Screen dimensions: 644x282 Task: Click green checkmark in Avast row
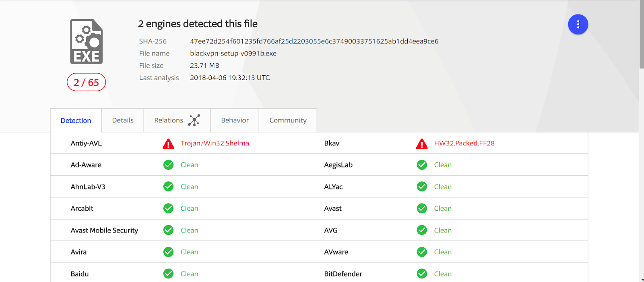[x=422, y=208]
